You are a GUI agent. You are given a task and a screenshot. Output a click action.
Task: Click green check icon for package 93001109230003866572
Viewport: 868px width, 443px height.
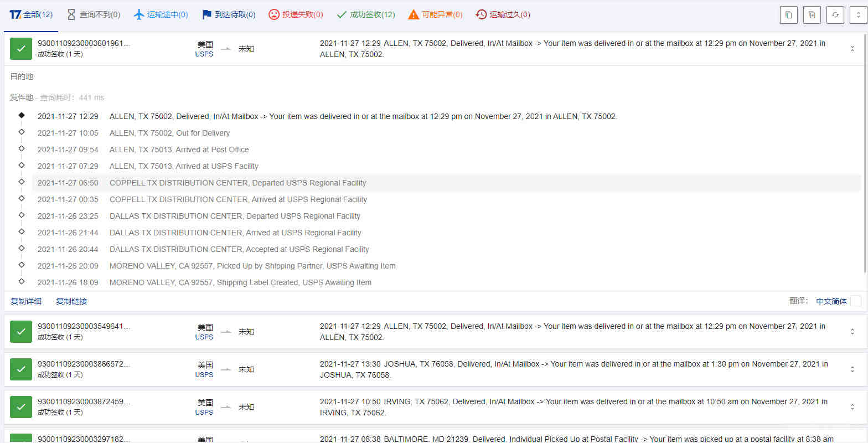[21, 369]
